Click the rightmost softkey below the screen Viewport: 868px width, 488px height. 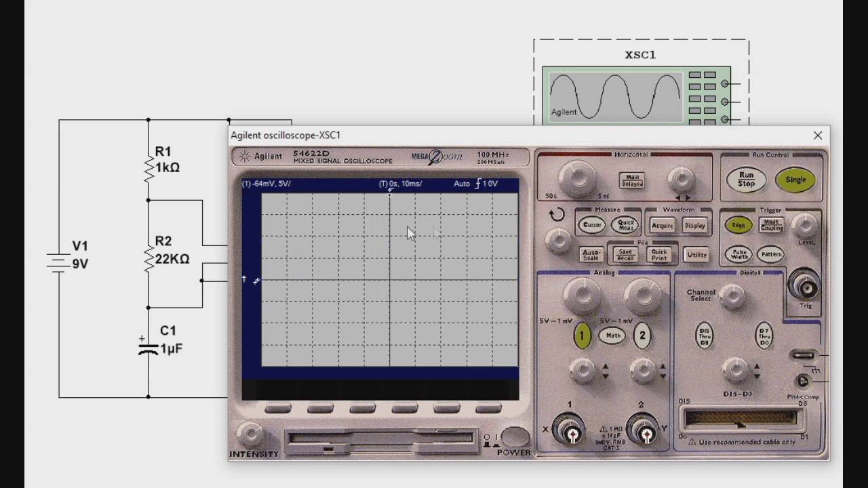(488, 409)
